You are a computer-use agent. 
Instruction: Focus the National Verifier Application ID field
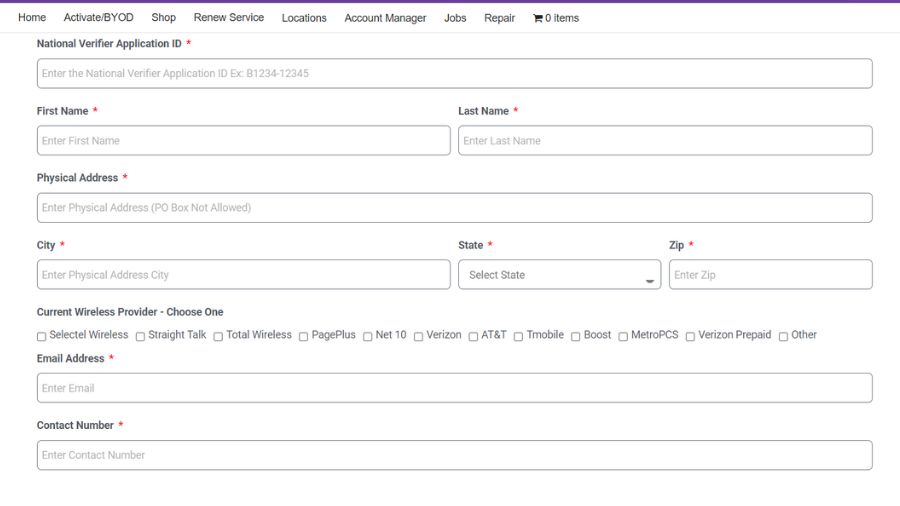point(455,73)
